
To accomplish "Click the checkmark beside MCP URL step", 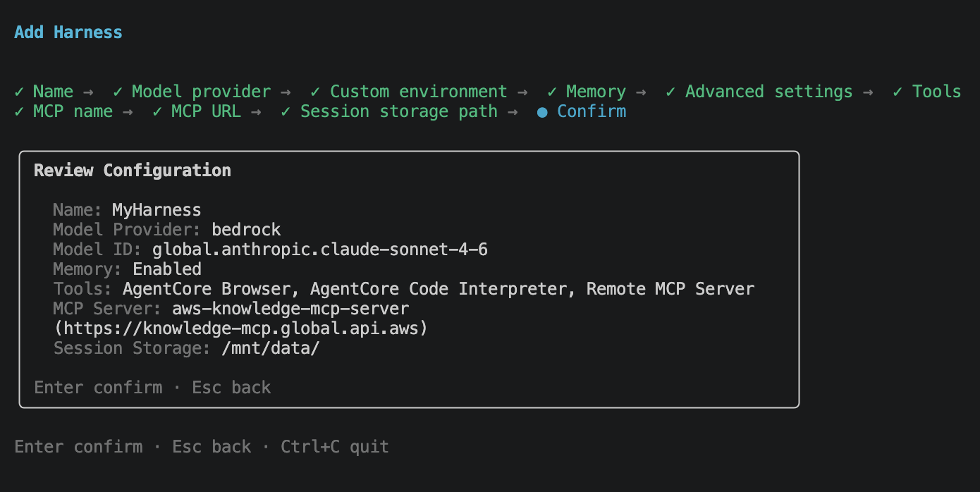I will pyautogui.click(x=157, y=111).
